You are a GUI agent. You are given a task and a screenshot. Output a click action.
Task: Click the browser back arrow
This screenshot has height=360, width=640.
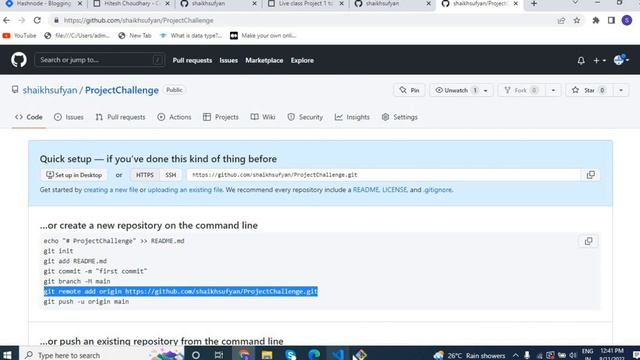[7, 20]
